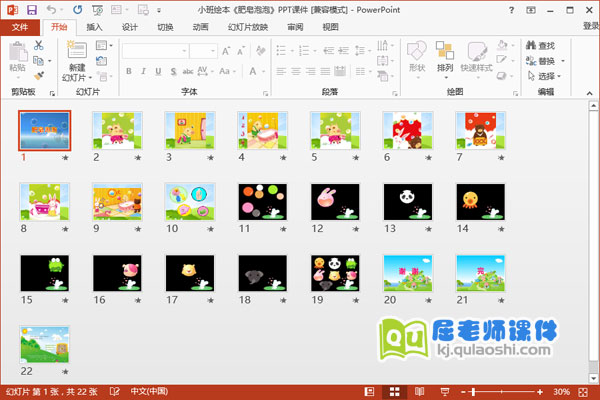Open the File tab
Viewport: 600px width, 400px height.
[x=20, y=27]
